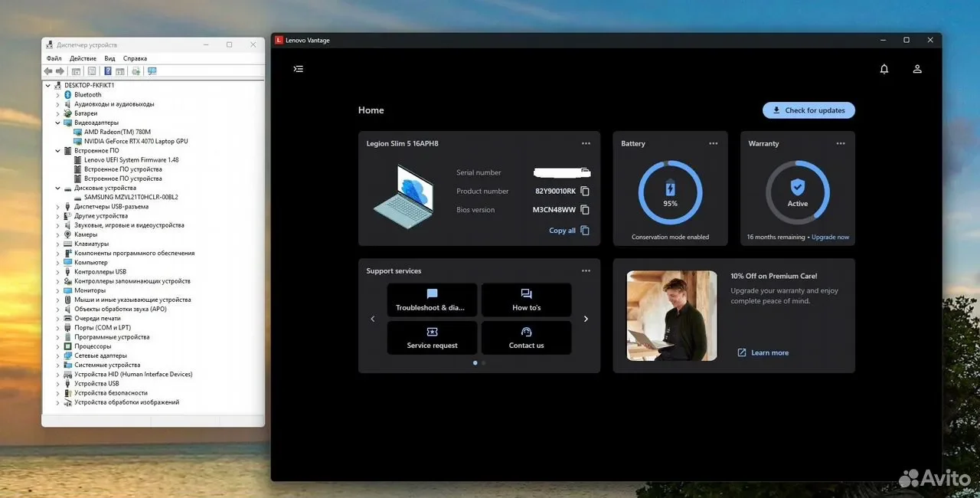Open user account icon in Lenovo Vantage
Viewport: 980px width, 498px height.
click(x=917, y=69)
